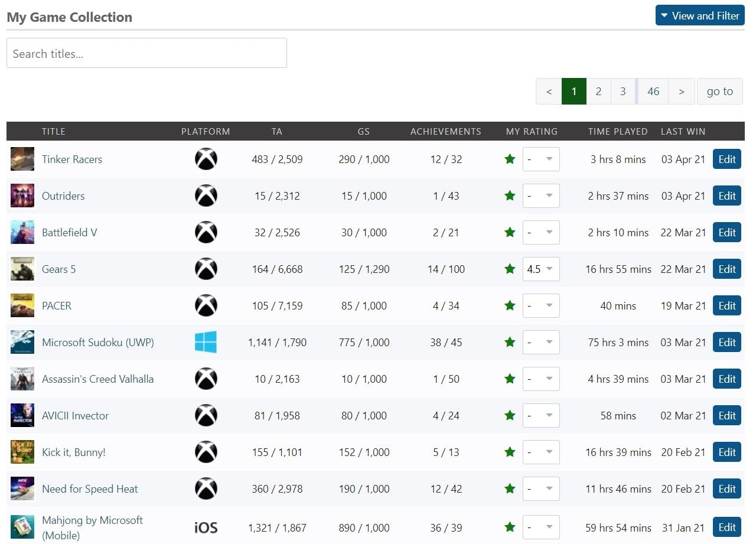Image resolution: width=756 pixels, height=544 pixels.
Task: Select the Xbox platform icon for Tinker Racers
Action: pyautogui.click(x=206, y=159)
